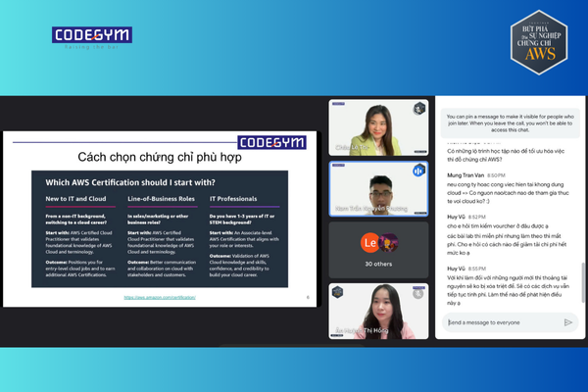Click the 'IT Professionals' column heading
Screen dimensions: 588x392
click(233, 199)
